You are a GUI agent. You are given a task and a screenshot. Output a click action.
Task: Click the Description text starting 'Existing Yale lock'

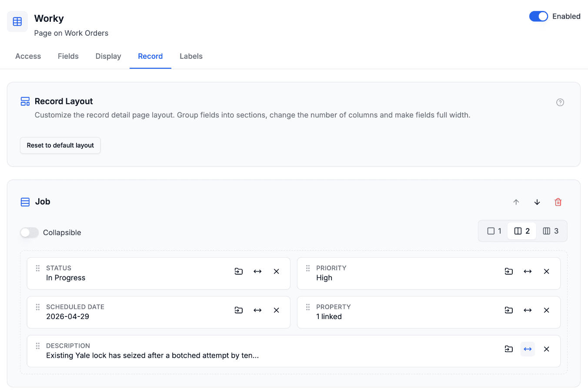point(153,355)
